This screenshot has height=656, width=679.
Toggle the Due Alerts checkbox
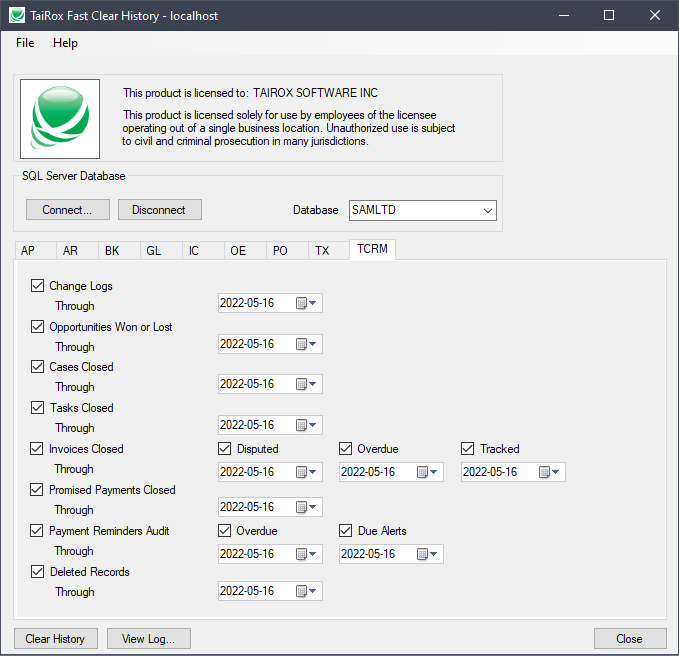[345, 530]
